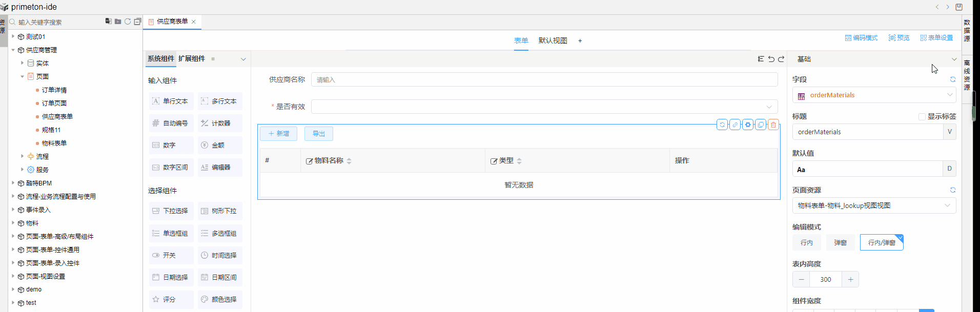The width and height of the screenshot is (980, 312).
Task: Click the 新增 button
Action: tap(278, 134)
